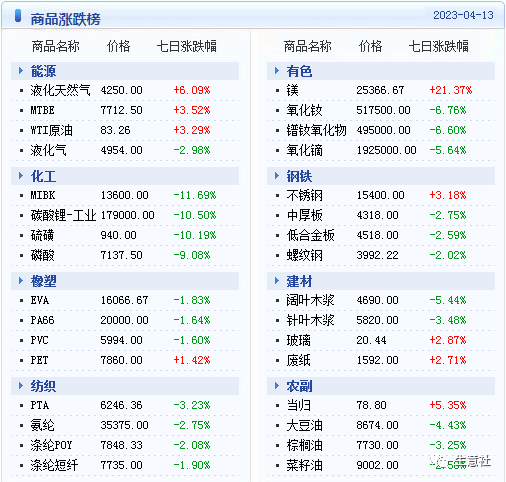Select the 镁 commodity
This screenshot has height=482, width=506.
pyautogui.click(x=292, y=90)
